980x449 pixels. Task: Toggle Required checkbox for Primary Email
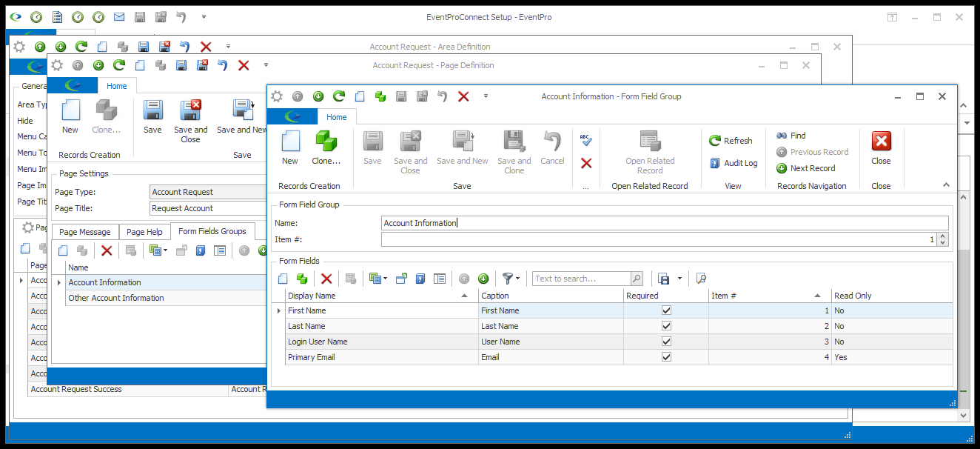666,357
